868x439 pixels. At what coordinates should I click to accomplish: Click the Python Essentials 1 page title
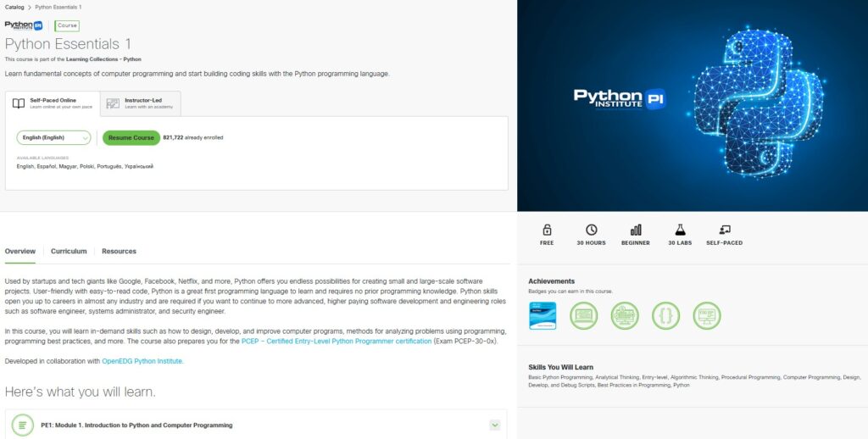point(68,44)
